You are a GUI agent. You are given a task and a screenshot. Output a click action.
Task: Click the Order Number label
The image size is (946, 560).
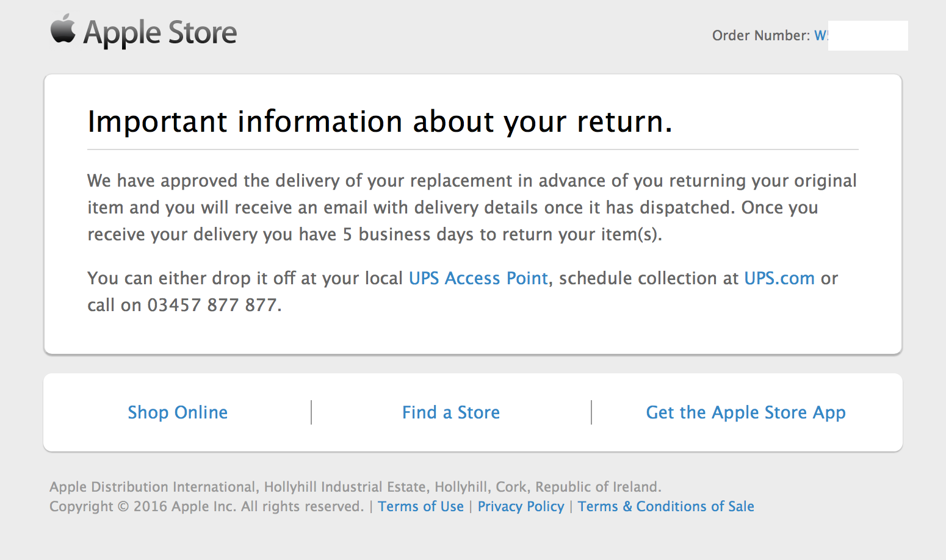[x=761, y=35]
